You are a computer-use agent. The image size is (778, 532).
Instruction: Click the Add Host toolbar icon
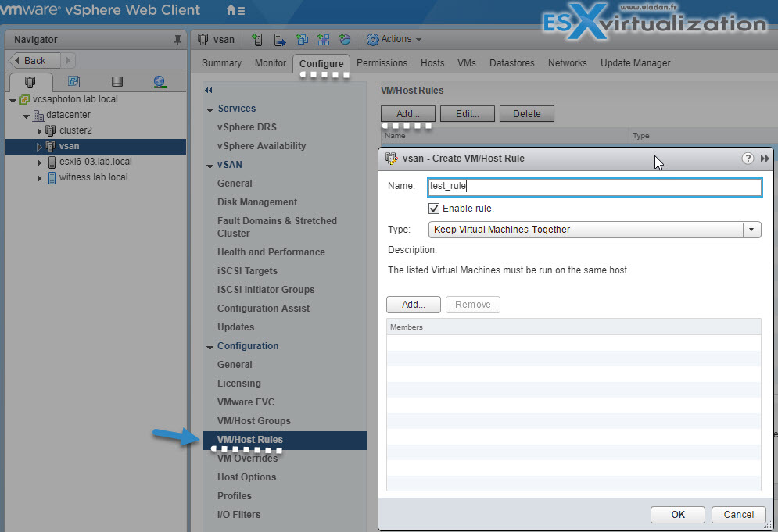pos(257,39)
